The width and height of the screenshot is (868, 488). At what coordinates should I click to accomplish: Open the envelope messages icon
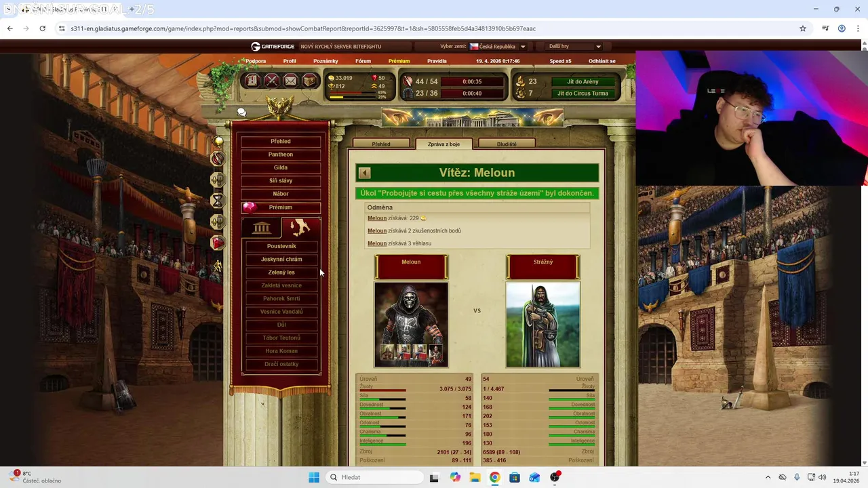click(x=290, y=81)
